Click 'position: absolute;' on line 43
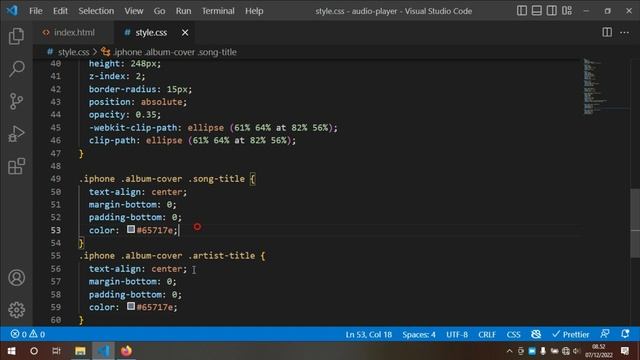Screen dimensions: 640x360 click(x=138, y=102)
